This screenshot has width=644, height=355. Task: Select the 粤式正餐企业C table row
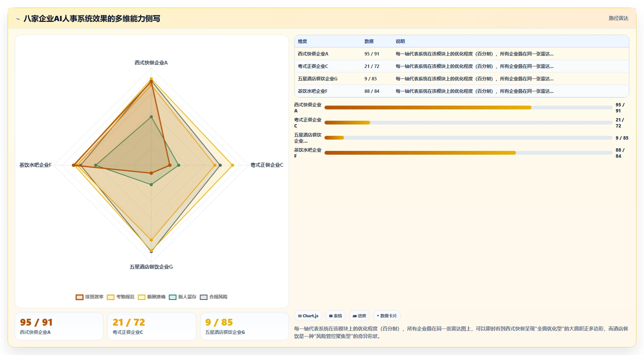click(x=462, y=66)
